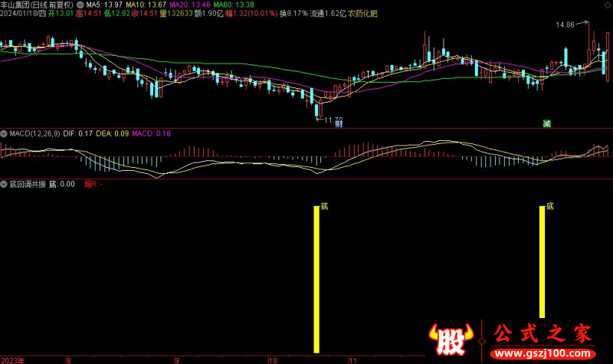Click the MACD(12,26,9) indicator name
This screenshot has width=613, height=364.
click(x=34, y=133)
